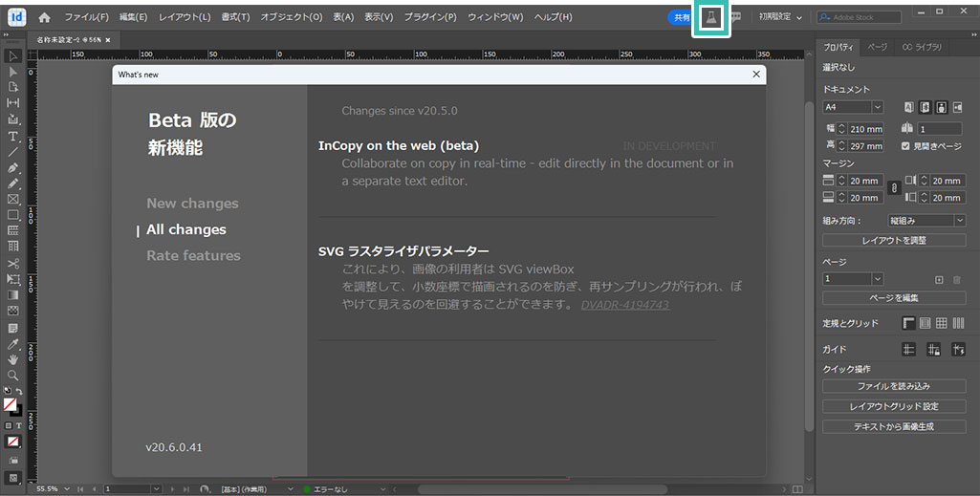
Task: Click the add page plus icon
Action: click(x=940, y=279)
